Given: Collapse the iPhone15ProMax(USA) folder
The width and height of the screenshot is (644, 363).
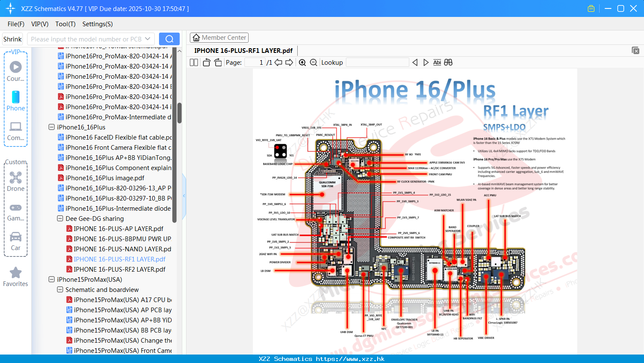Looking at the screenshot, I should [52, 279].
